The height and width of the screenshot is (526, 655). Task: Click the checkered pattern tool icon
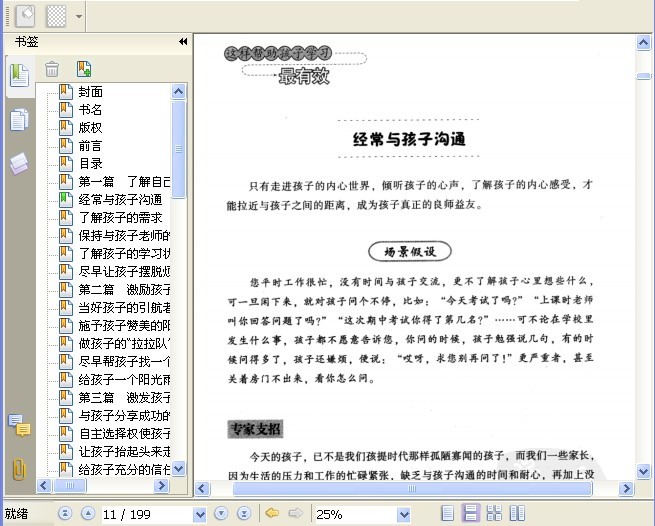(x=56, y=17)
